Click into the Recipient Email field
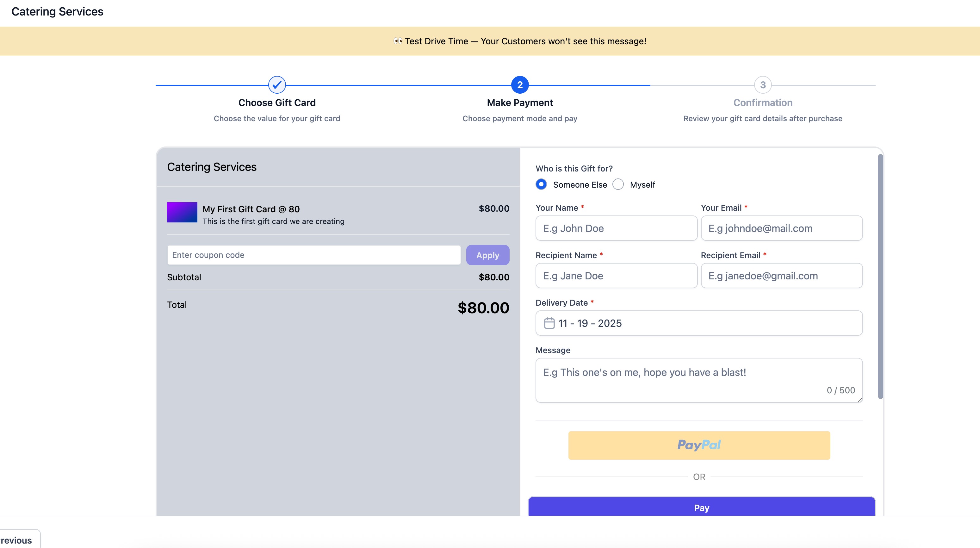Viewport: 980px width, 548px height. click(781, 276)
